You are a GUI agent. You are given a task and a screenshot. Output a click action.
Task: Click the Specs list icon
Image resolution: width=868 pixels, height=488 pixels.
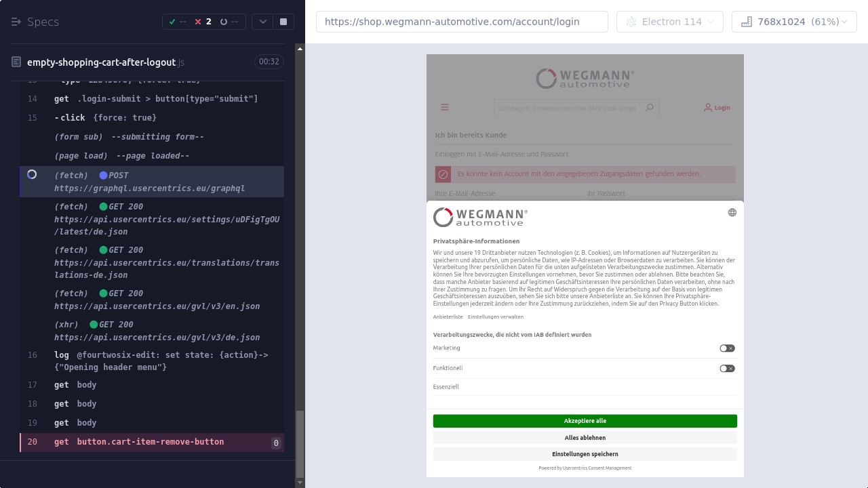coord(16,22)
